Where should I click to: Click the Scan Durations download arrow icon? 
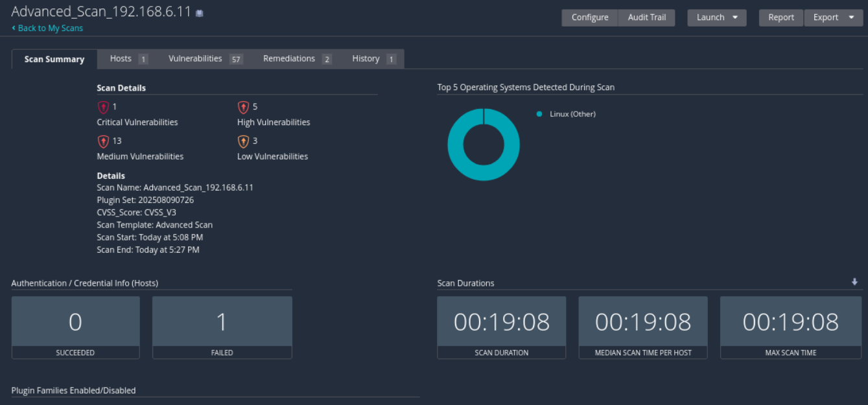[x=854, y=282]
